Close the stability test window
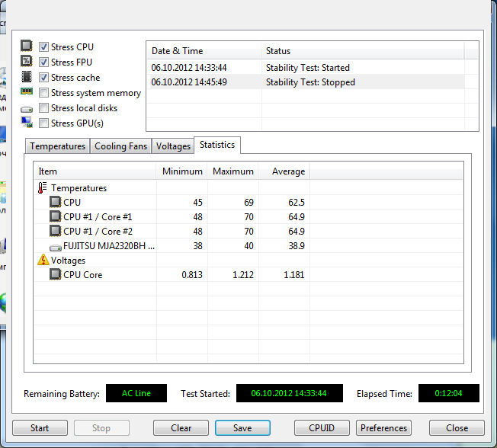 pos(457,428)
